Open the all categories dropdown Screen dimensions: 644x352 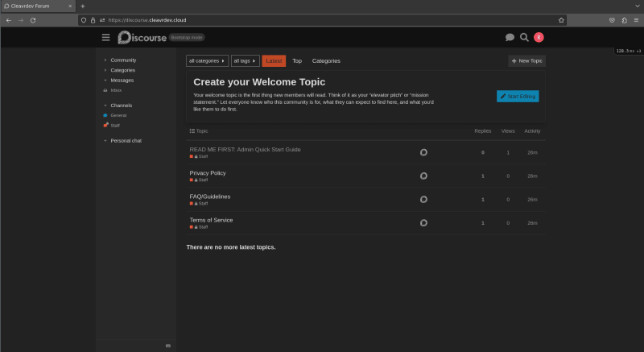coord(207,60)
